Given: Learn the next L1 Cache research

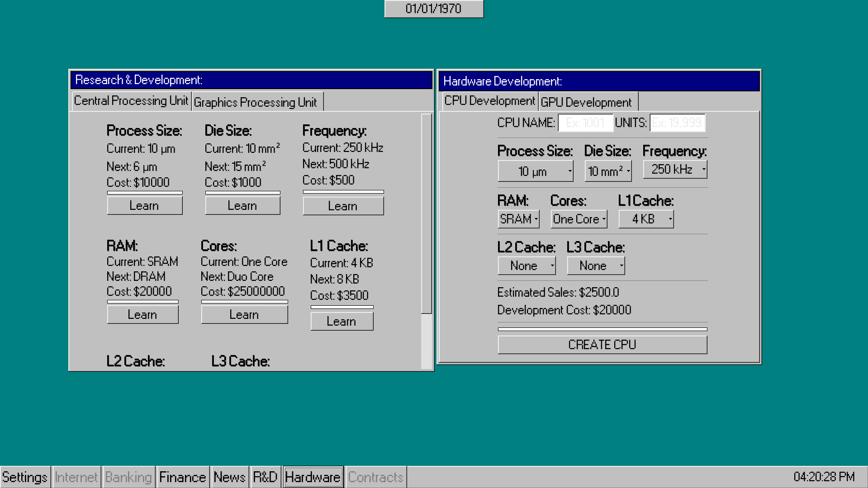Looking at the screenshot, I should click(342, 322).
